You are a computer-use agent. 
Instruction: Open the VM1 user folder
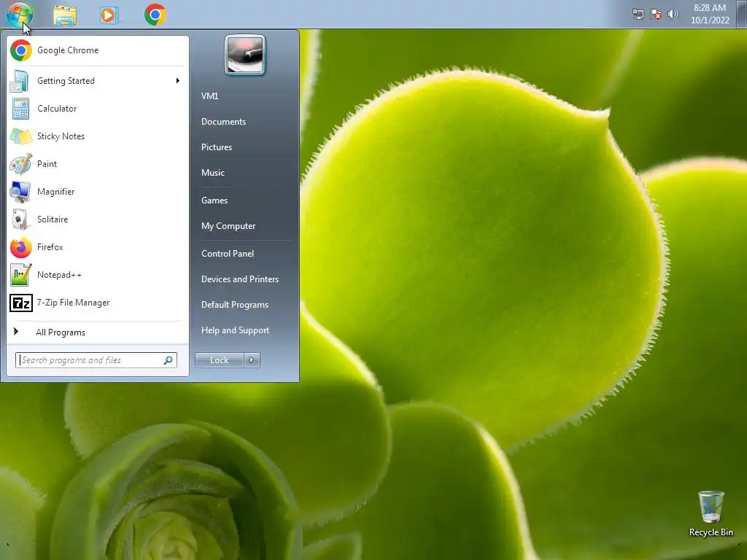[209, 96]
